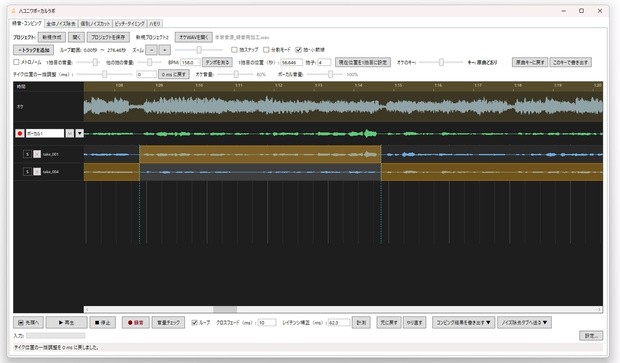Adjust the ズーム zoom slider
620x363 pixels.
coord(199,50)
